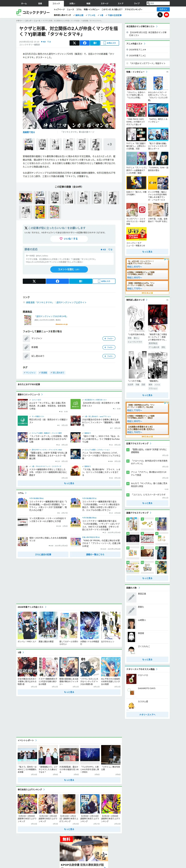
Task: Click the comment count 2 under the headline
Action: pos(49,42)
